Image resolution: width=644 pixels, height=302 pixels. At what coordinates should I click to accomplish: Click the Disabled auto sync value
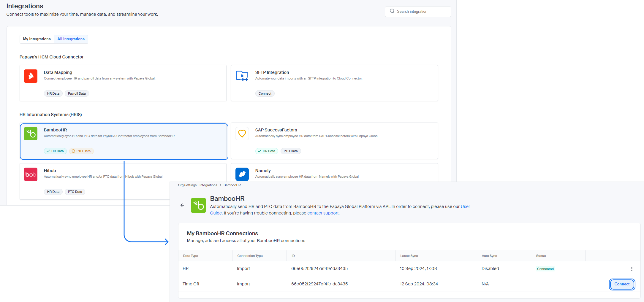[x=490, y=268]
